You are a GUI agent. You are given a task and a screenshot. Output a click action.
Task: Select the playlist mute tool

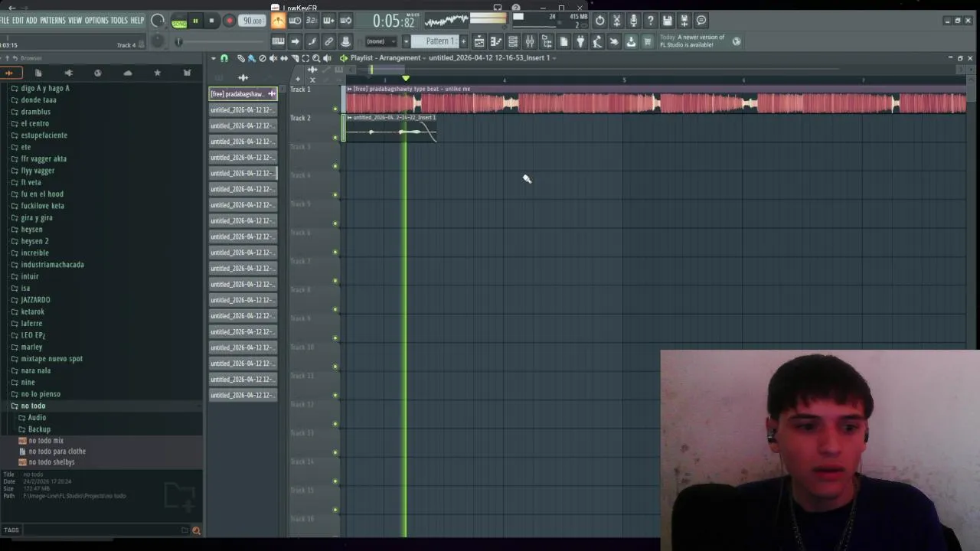(x=273, y=58)
